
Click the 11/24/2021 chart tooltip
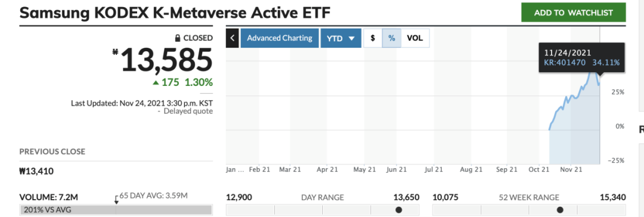click(x=581, y=58)
